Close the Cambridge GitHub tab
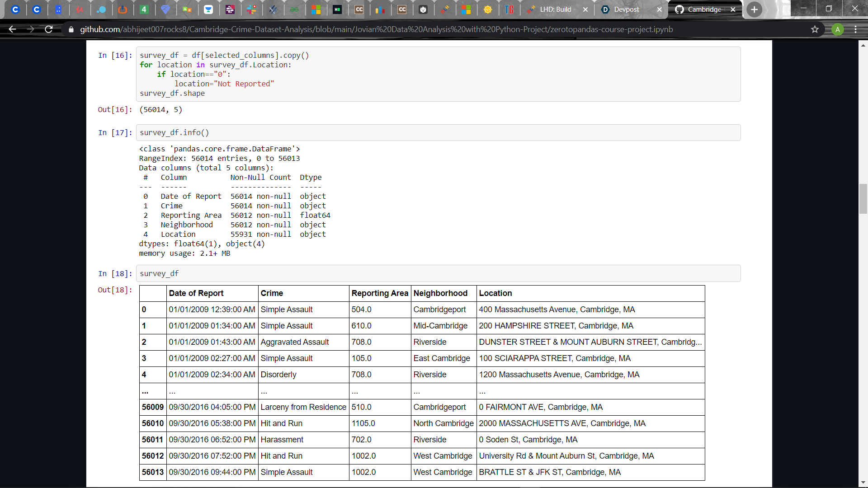 tap(733, 9)
